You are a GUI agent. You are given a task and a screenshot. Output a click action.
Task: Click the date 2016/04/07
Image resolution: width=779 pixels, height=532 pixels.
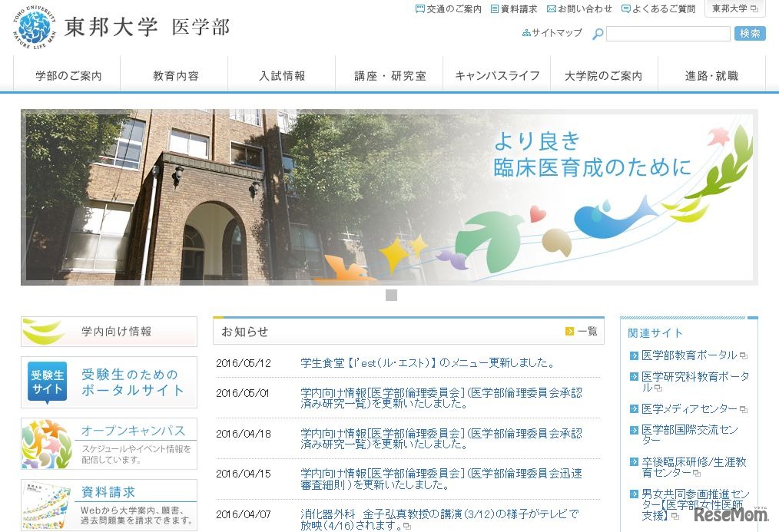pos(244,514)
